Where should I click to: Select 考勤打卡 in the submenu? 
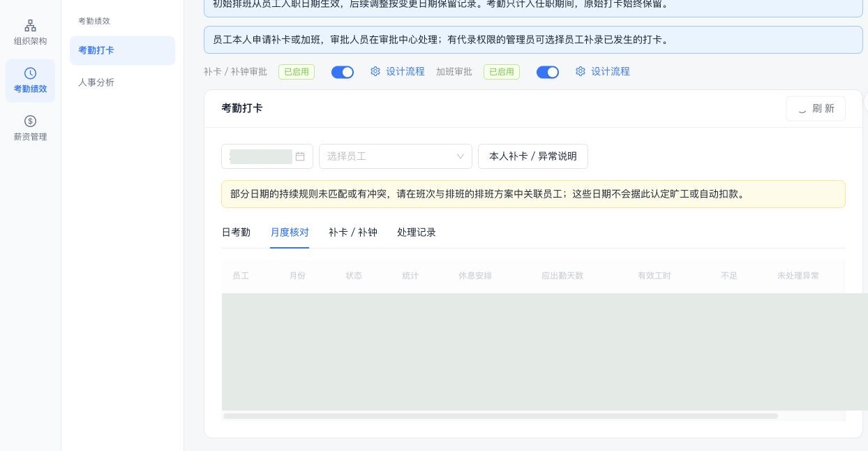tap(122, 50)
